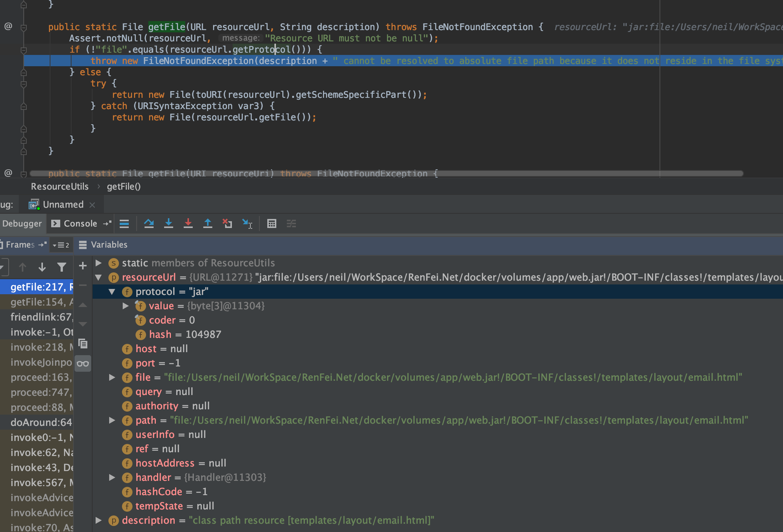
Task: Click the Console tab terminal icon
Action: pos(56,223)
